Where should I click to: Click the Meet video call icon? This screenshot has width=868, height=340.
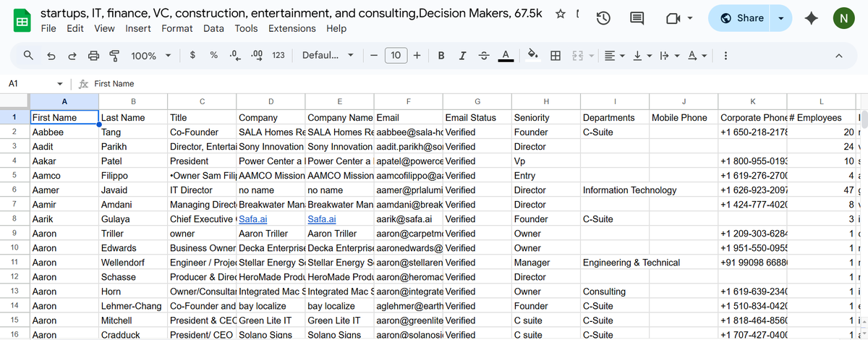coord(673,20)
